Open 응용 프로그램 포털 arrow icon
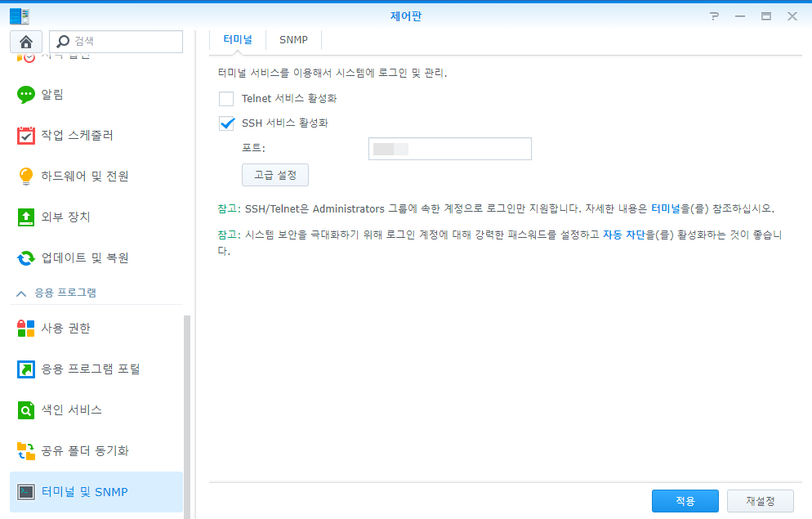Viewport: 812px width, 519px height. coord(26,369)
